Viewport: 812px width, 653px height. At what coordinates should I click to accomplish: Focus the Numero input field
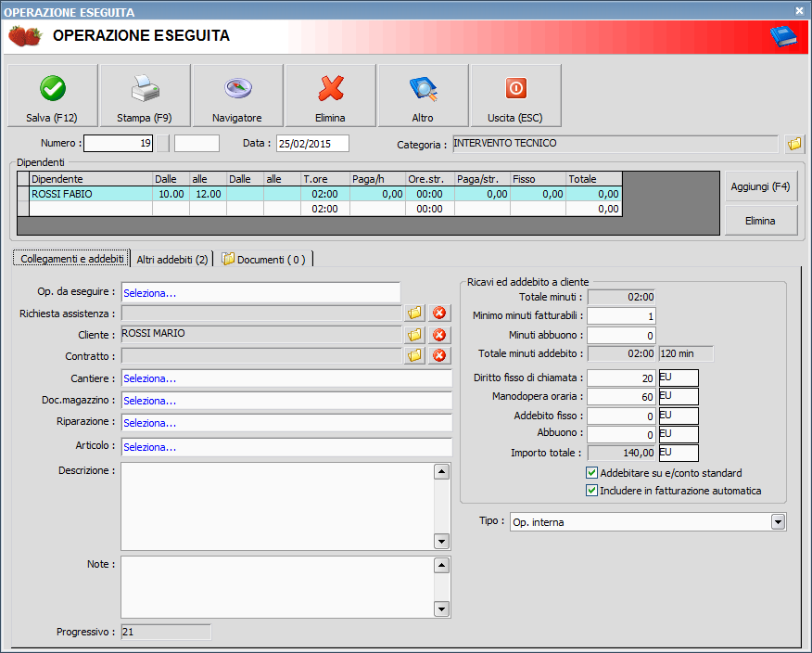coord(118,144)
